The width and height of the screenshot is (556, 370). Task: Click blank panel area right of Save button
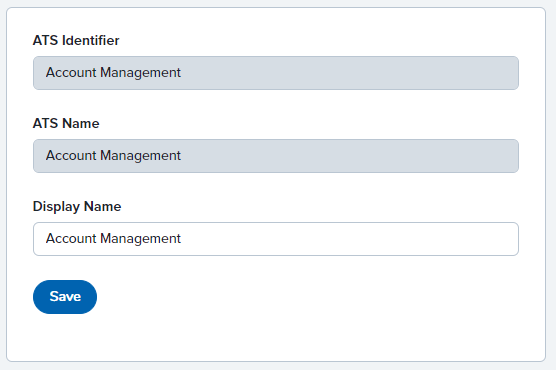tap(319, 297)
